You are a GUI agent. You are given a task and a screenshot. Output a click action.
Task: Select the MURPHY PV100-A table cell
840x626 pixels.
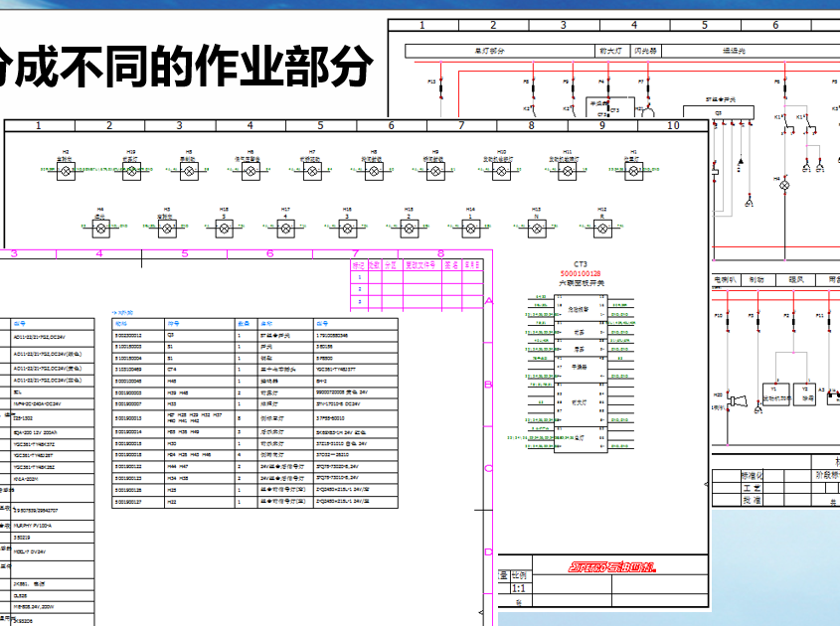tap(53, 526)
